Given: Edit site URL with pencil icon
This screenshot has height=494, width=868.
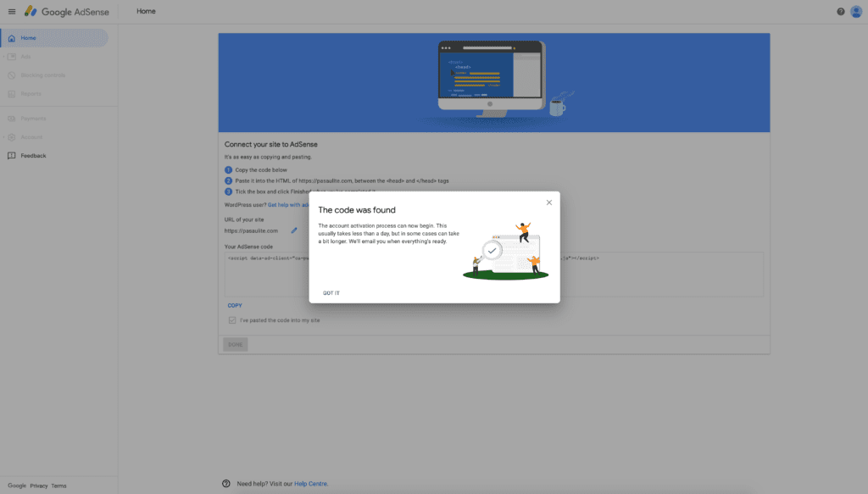Looking at the screenshot, I should point(294,230).
